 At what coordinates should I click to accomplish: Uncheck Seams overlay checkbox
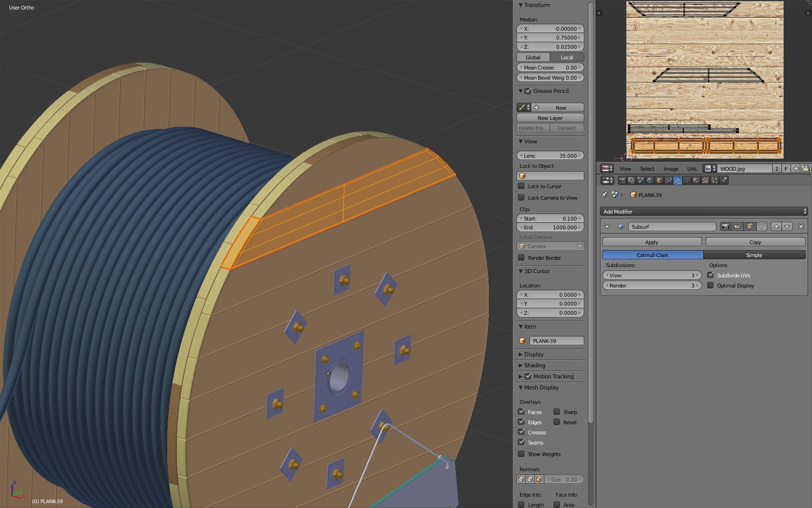coord(521,442)
